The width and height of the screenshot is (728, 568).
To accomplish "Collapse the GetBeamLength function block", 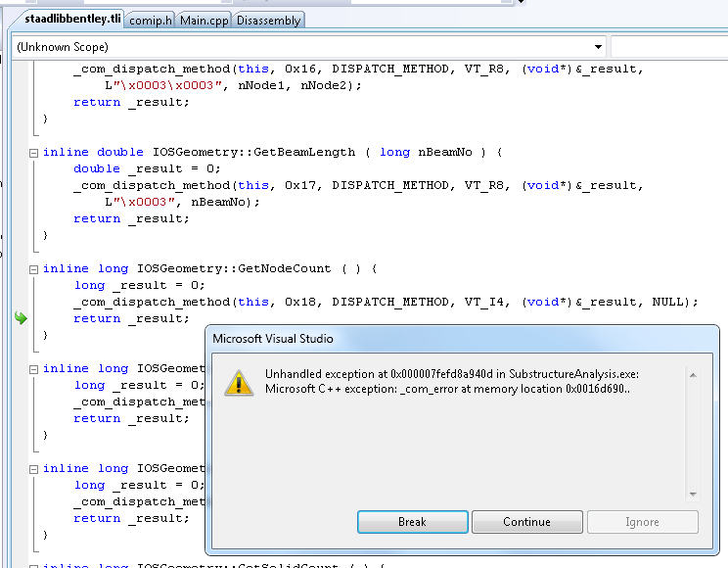I will tap(33, 153).
